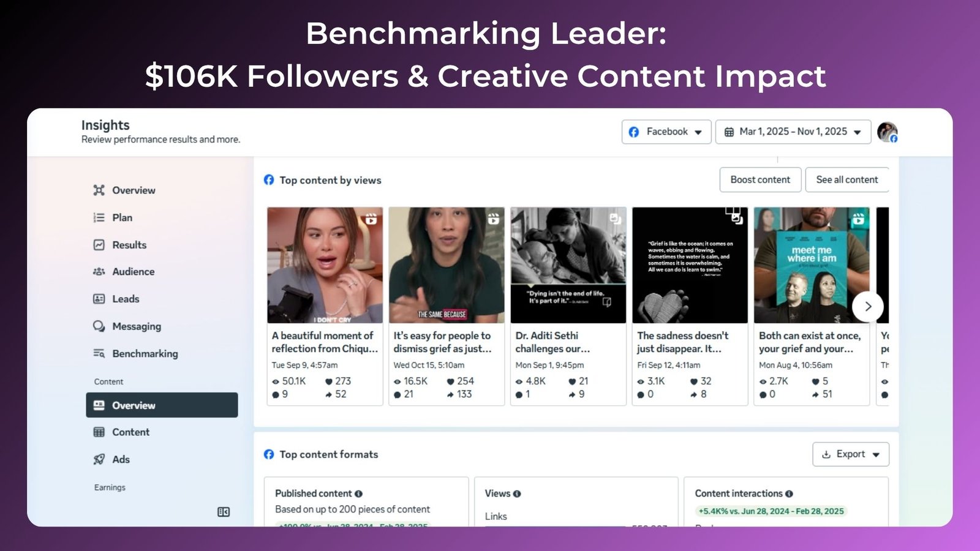The image size is (980, 551).
Task: Click the Audience people icon
Action: pyautogui.click(x=99, y=272)
